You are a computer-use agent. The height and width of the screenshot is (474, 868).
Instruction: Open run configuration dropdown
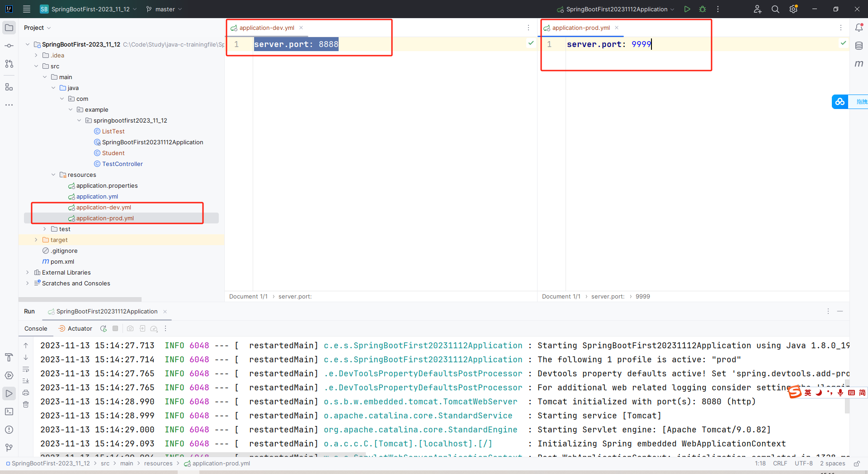(616, 9)
